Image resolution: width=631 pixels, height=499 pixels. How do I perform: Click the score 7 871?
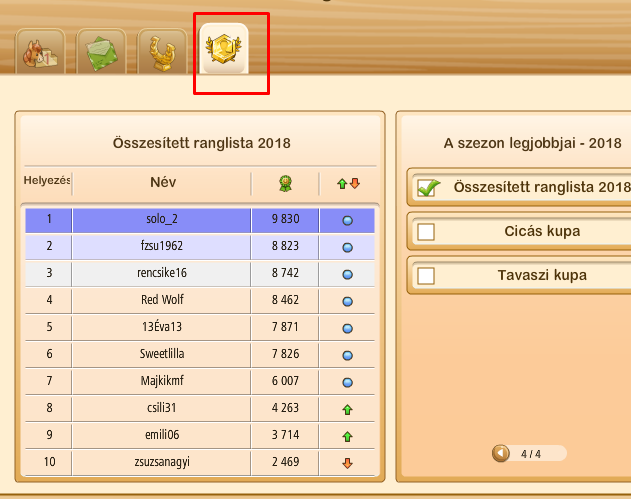[x=285, y=327]
